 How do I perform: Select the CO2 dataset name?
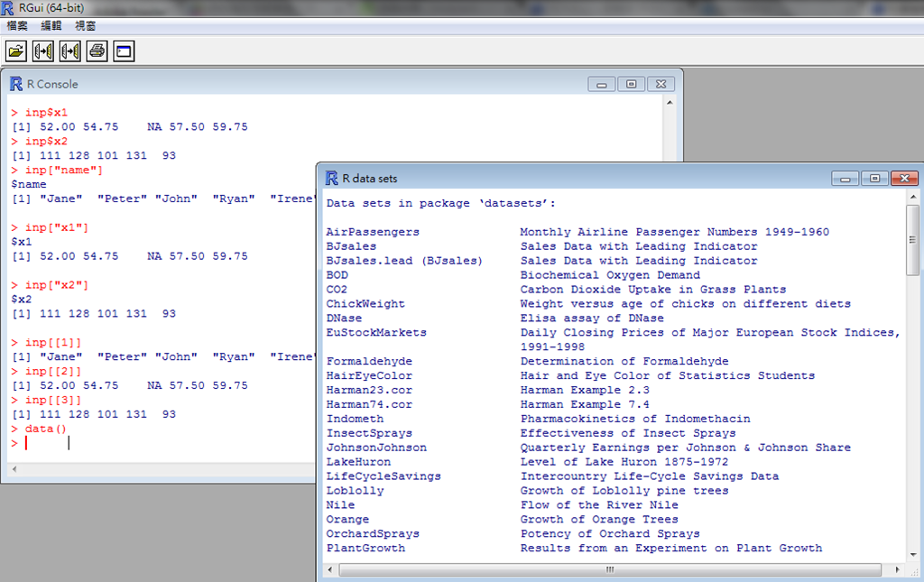pyautogui.click(x=337, y=290)
